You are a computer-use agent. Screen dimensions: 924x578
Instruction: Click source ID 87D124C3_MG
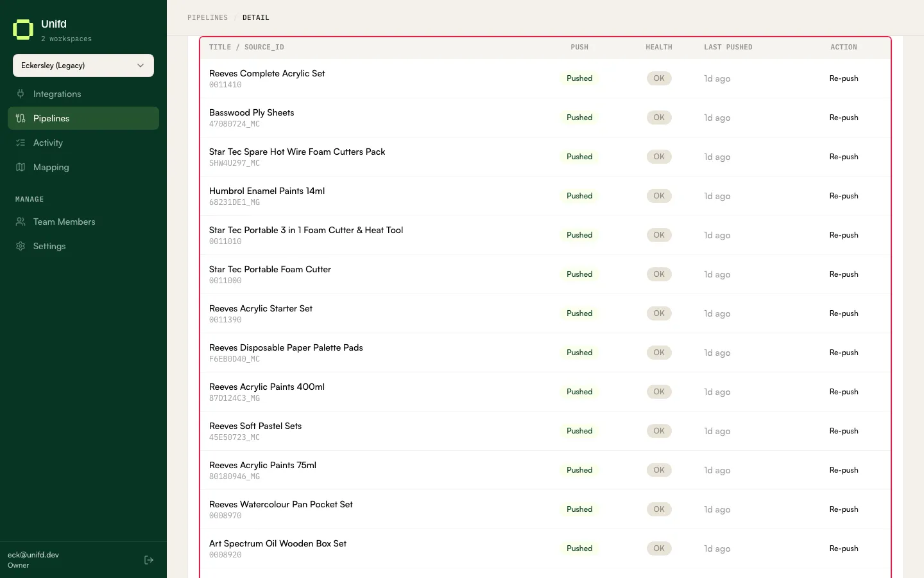pos(234,398)
